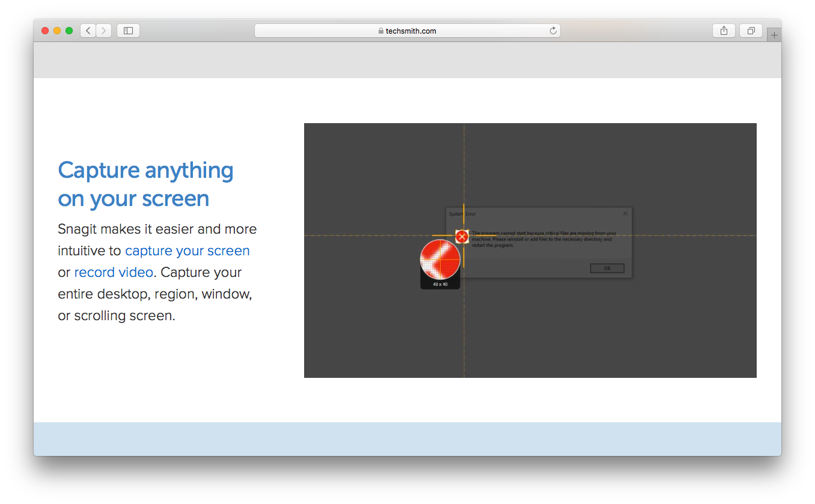Click the Snagit capture demo image
815x504 pixels.
(x=530, y=250)
